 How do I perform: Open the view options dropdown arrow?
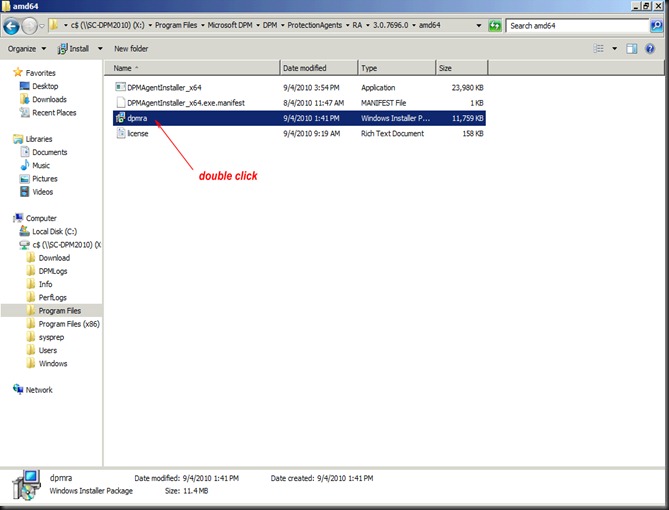(615, 49)
